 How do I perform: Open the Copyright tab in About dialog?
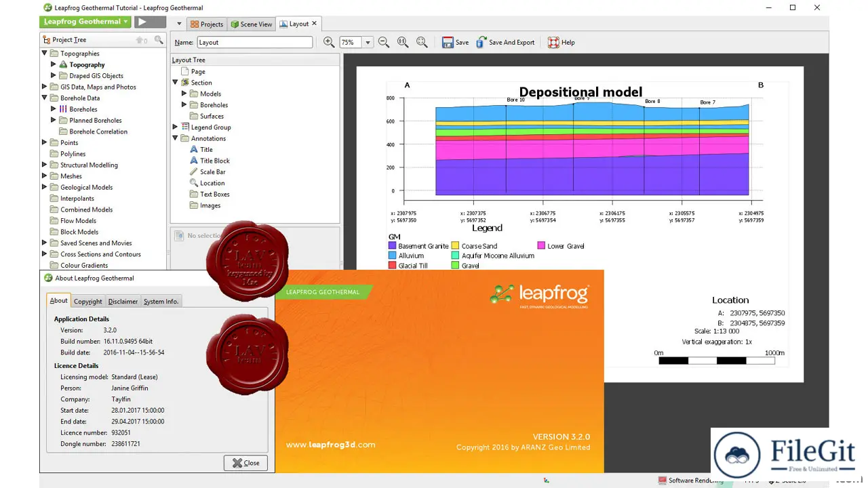point(88,302)
